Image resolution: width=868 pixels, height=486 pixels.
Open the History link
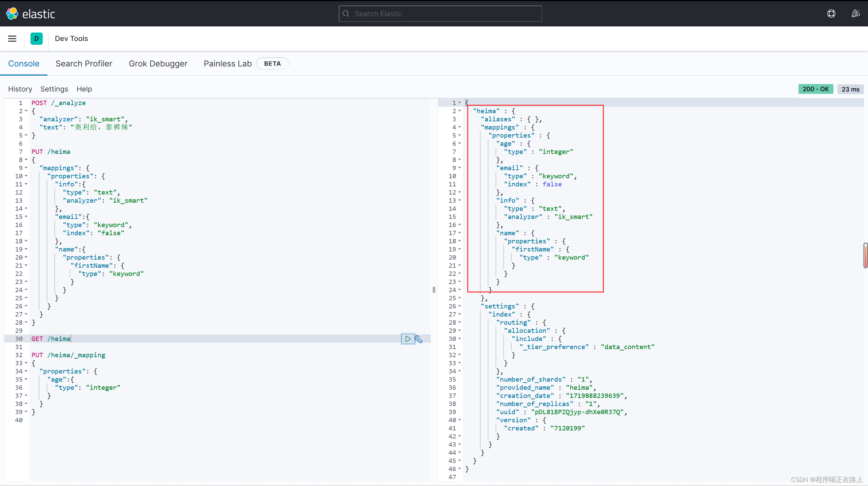[x=20, y=89]
